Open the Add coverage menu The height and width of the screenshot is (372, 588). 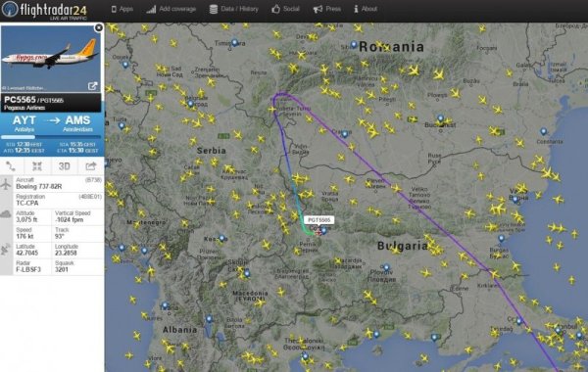click(x=171, y=9)
